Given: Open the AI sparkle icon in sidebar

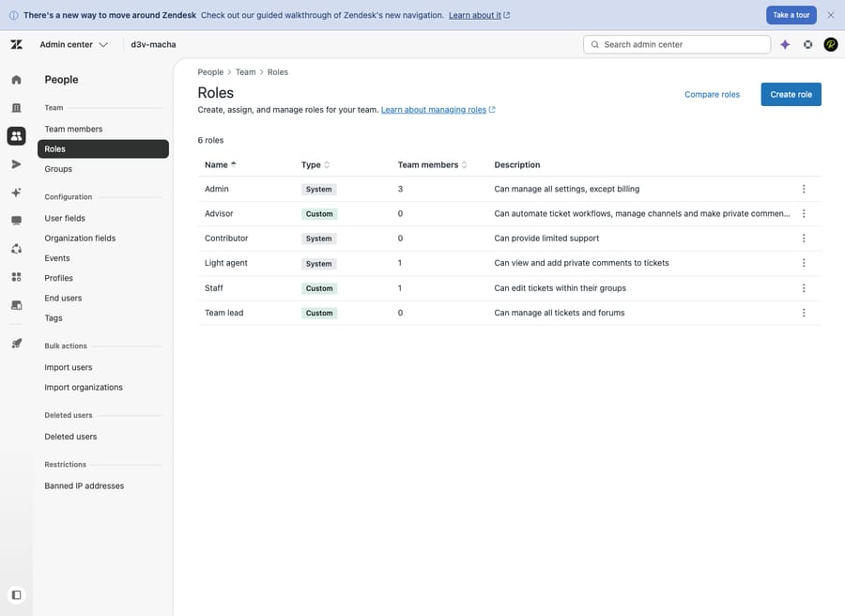Looking at the screenshot, I should (x=16, y=192).
